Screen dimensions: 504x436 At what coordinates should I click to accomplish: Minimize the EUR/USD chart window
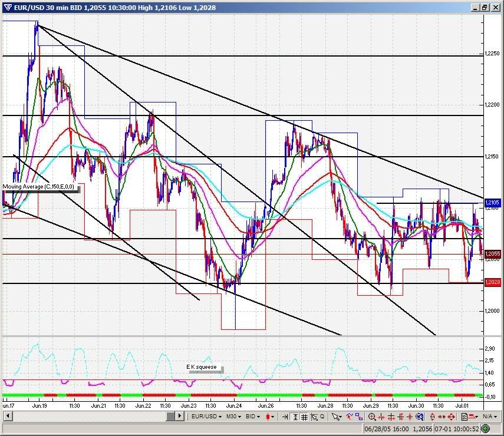(x=475, y=8)
